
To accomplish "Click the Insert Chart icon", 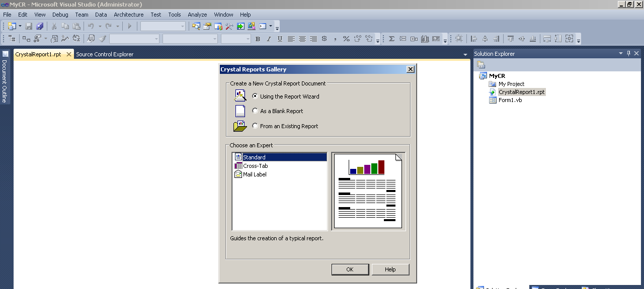I will click(425, 39).
